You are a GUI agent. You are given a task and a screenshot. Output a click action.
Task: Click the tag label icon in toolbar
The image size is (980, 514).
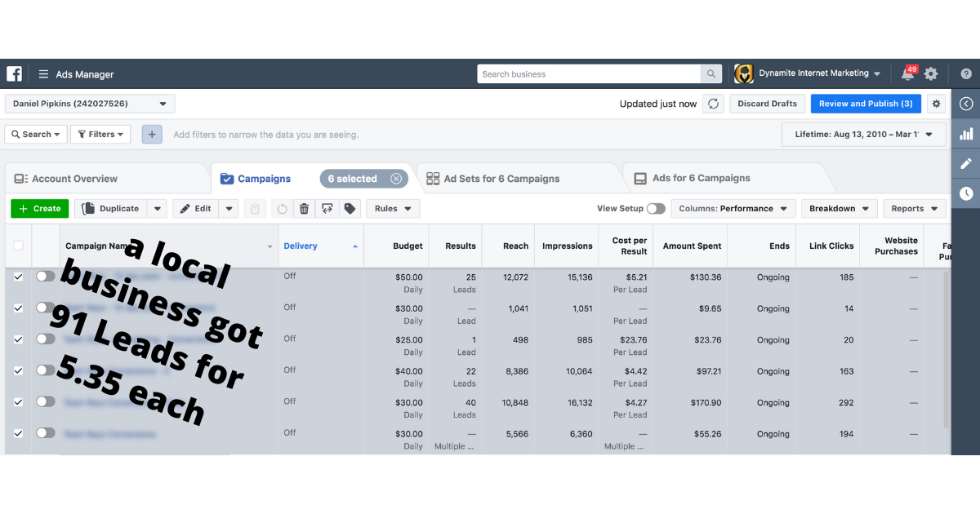[x=350, y=209]
